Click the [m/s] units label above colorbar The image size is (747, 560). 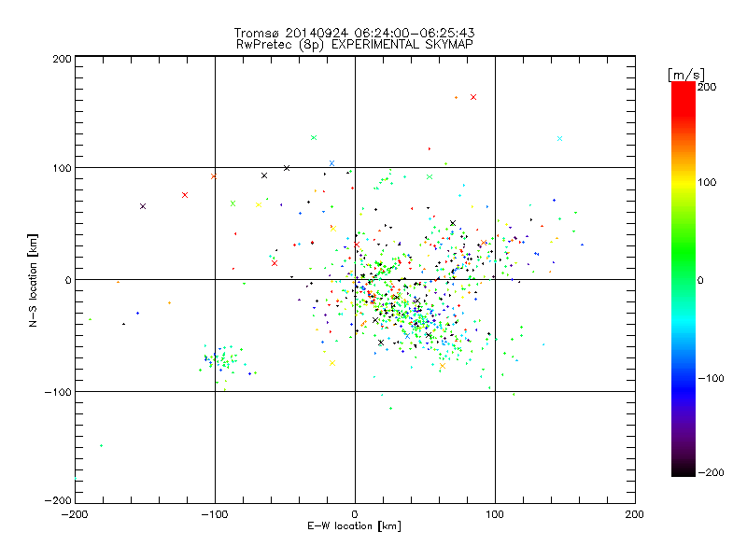686,75
